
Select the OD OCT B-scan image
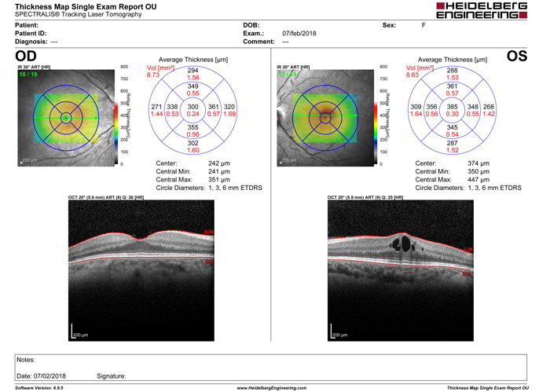click(143, 267)
